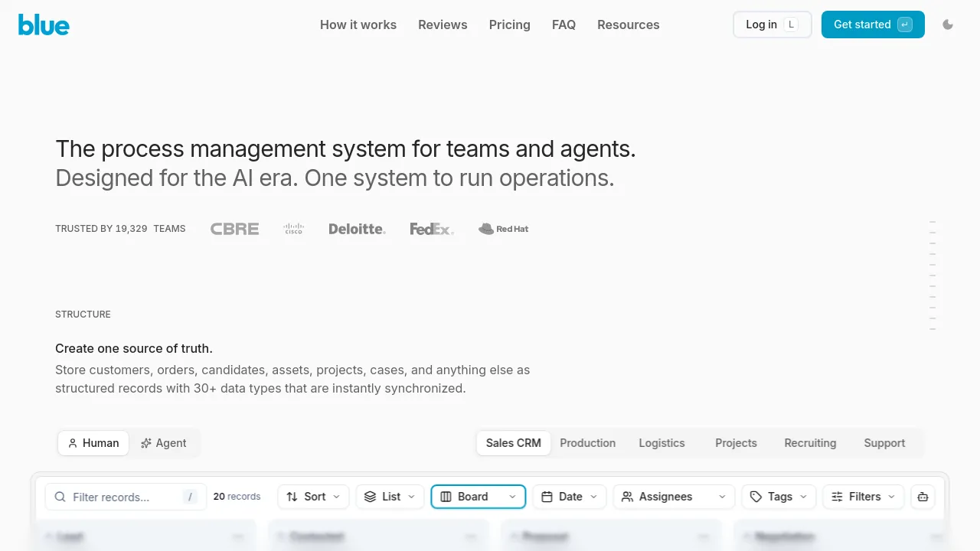Navigate to FAQ
The width and height of the screenshot is (980, 551).
(x=563, y=24)
